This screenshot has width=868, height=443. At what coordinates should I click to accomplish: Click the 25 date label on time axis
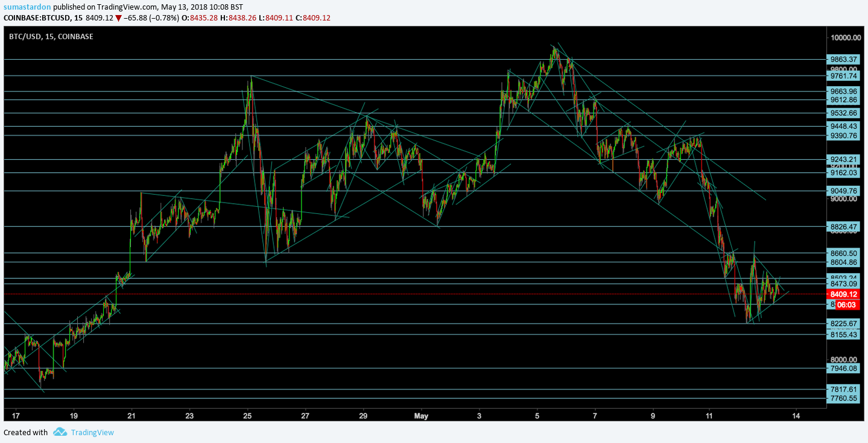point(247,416)
